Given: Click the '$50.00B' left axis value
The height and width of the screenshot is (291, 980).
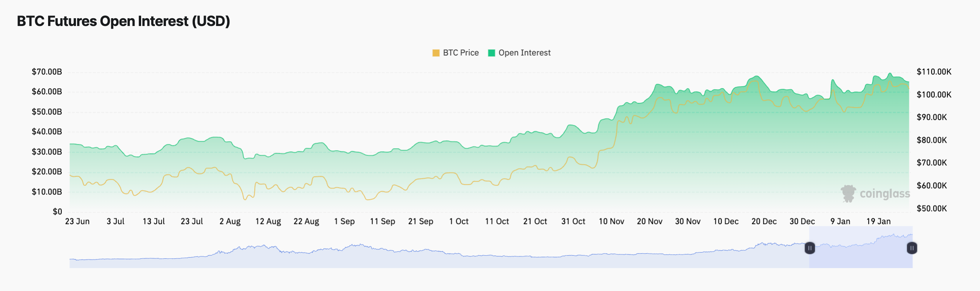Looking at the screenshot, I should click(x=47, y=112).
